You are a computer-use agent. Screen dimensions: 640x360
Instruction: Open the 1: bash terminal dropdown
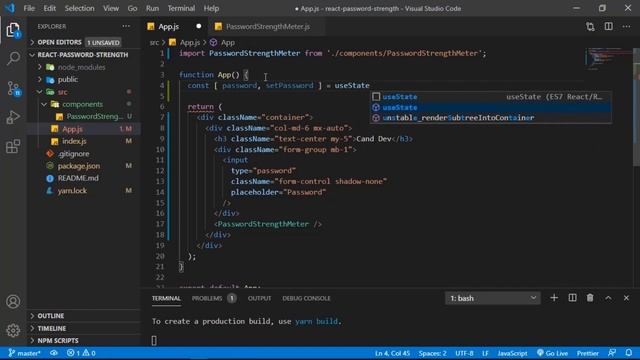coord(493,298)
